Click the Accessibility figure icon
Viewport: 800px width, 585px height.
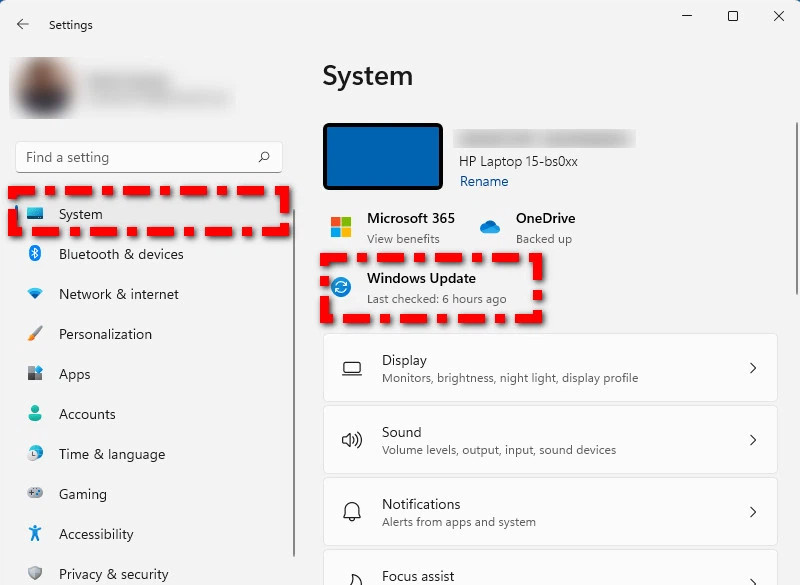click(35, 533)
